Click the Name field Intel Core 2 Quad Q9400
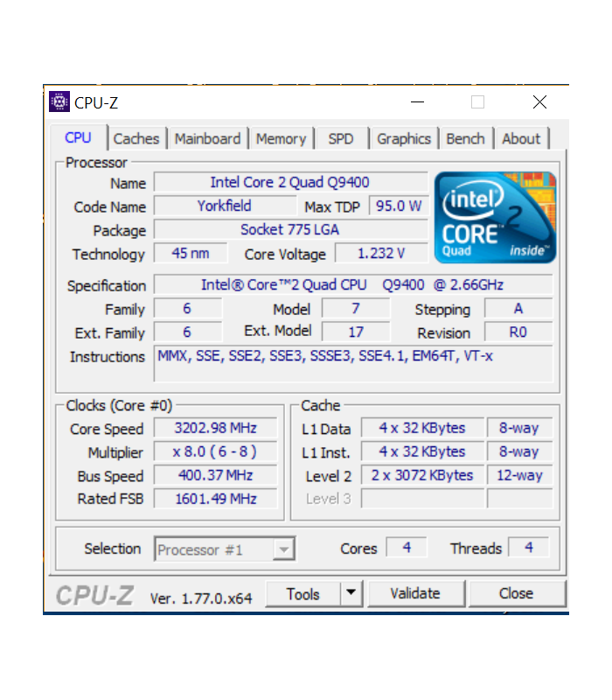Screen dimensions: 612x700 290,182
